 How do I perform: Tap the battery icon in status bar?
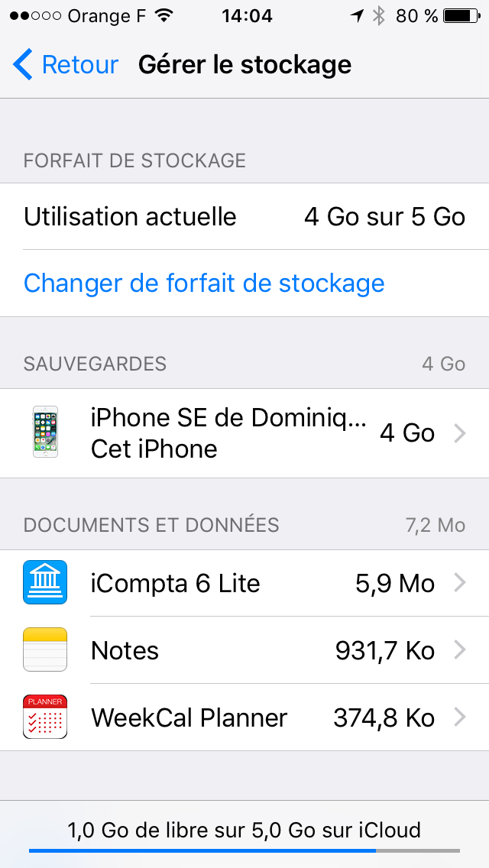462,16
